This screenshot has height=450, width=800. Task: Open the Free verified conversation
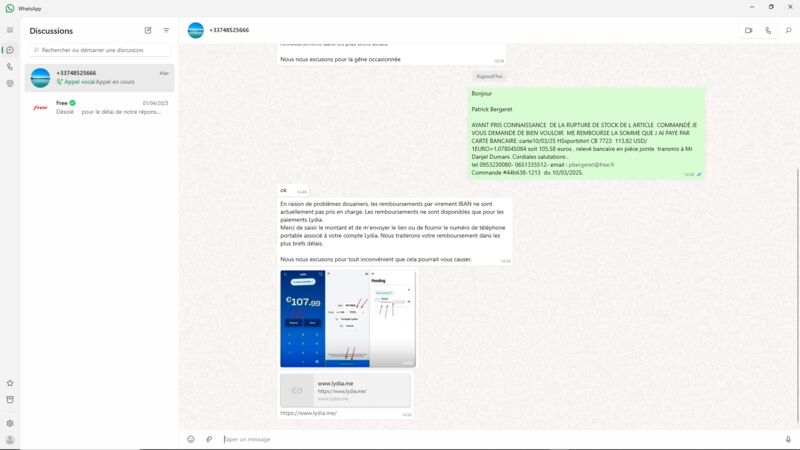coord(99,107)
